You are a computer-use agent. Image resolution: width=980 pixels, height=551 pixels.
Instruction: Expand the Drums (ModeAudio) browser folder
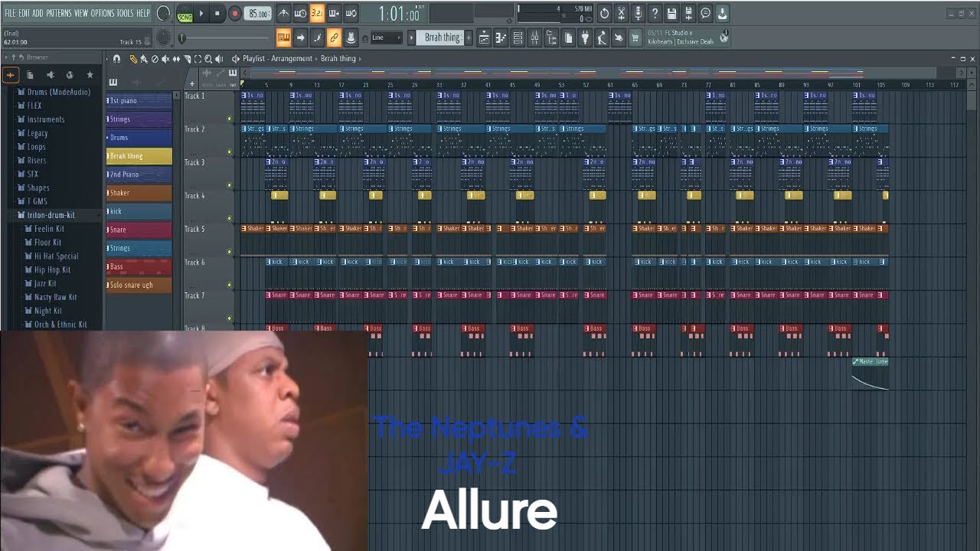[54, 92]
